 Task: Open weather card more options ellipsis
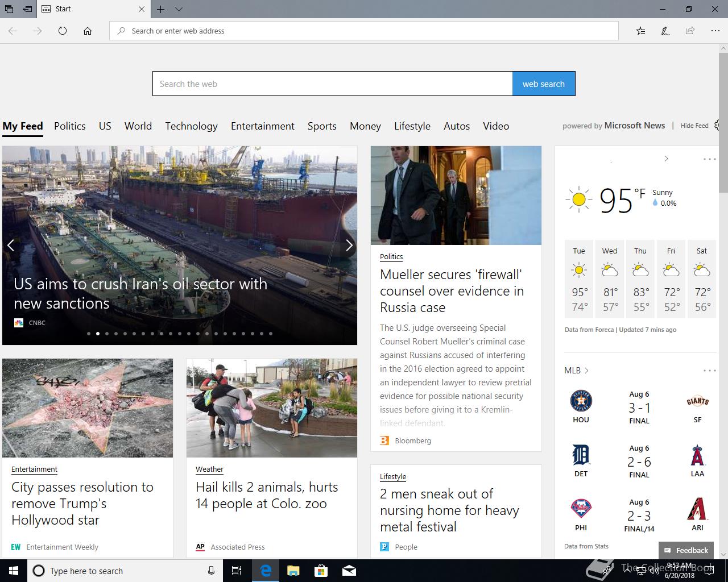click(x=709, y=159)
